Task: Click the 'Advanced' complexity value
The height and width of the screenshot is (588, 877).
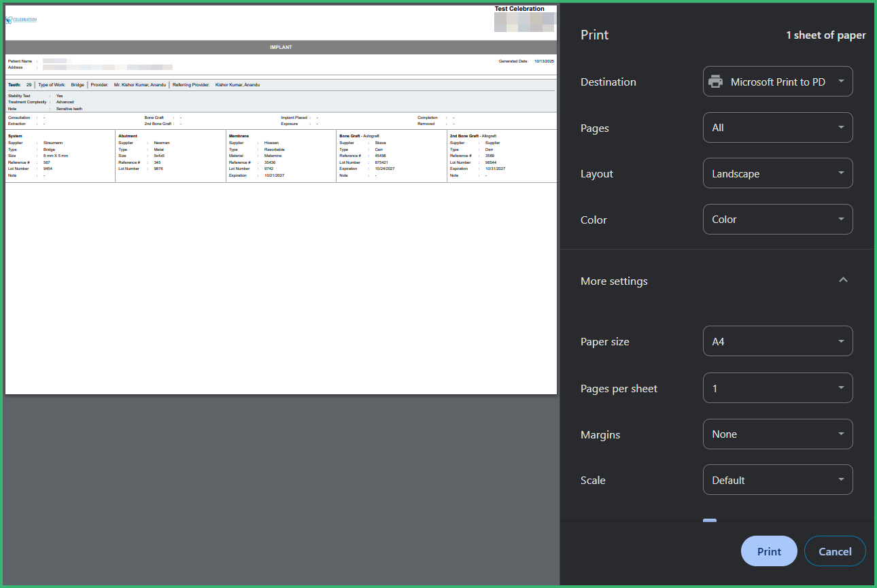Action: point(65,102)
